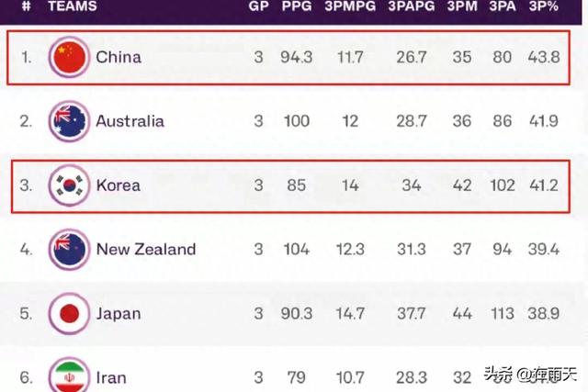Open the Korea team link

[x=119, y=185]
